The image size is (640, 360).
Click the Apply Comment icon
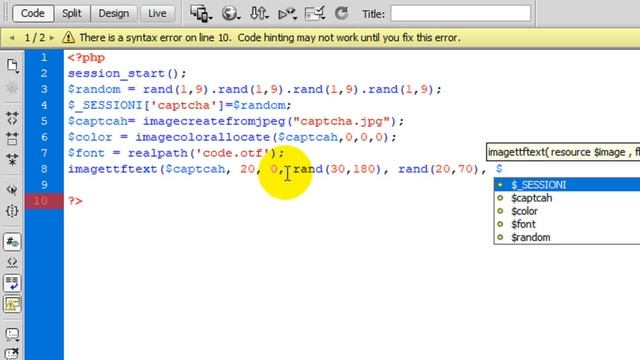click(x=12, y=335)
